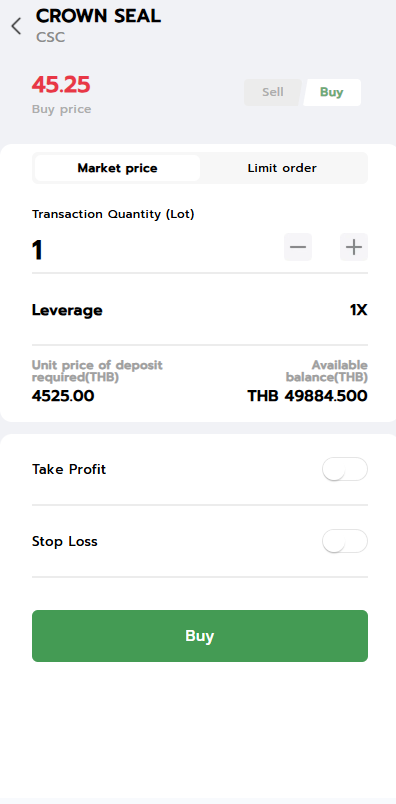Tap the 4525.00 deposit required amount
Screen dimensions: 396x804
(x=63, y=396)
